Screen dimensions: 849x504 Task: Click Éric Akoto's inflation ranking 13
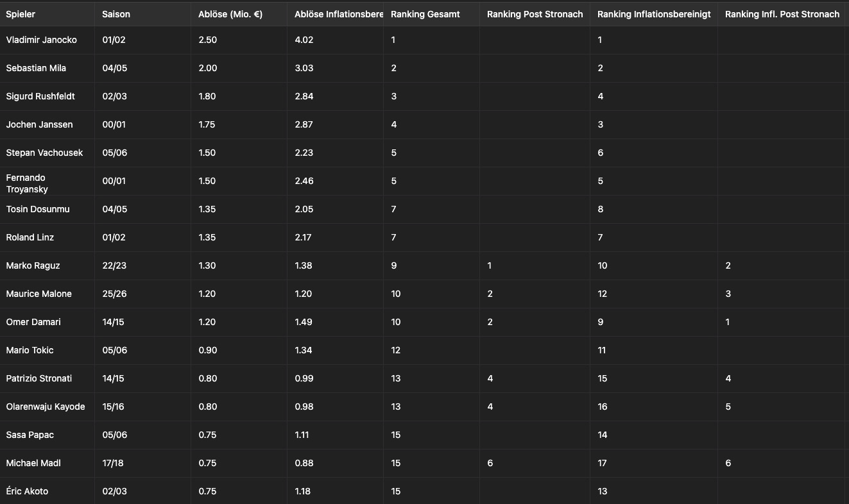tap(602, 491)
